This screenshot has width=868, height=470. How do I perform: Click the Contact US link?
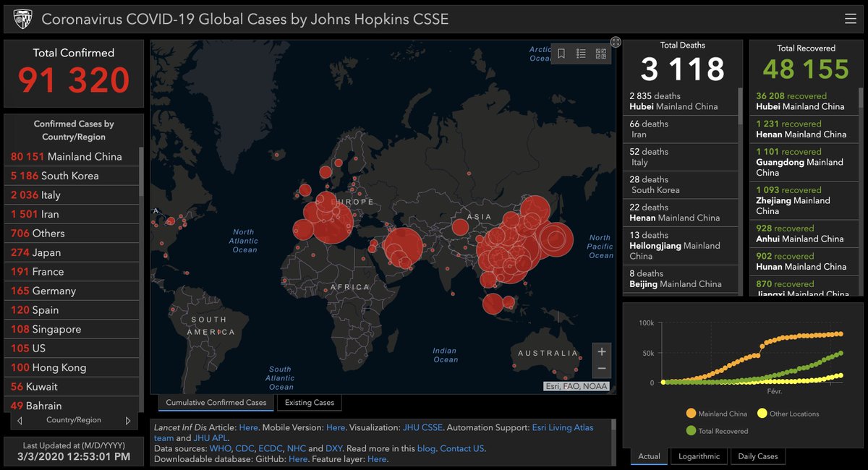[x=461, y=448]
